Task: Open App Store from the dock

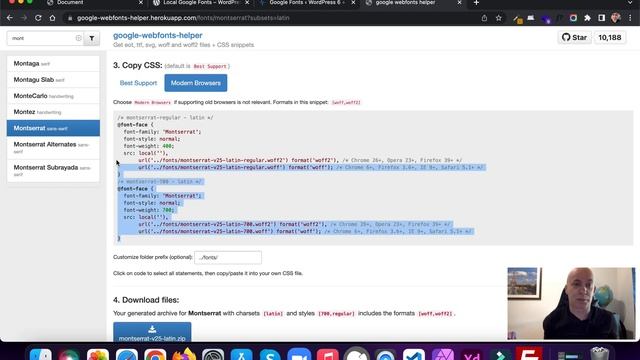Action: [242, 354]
